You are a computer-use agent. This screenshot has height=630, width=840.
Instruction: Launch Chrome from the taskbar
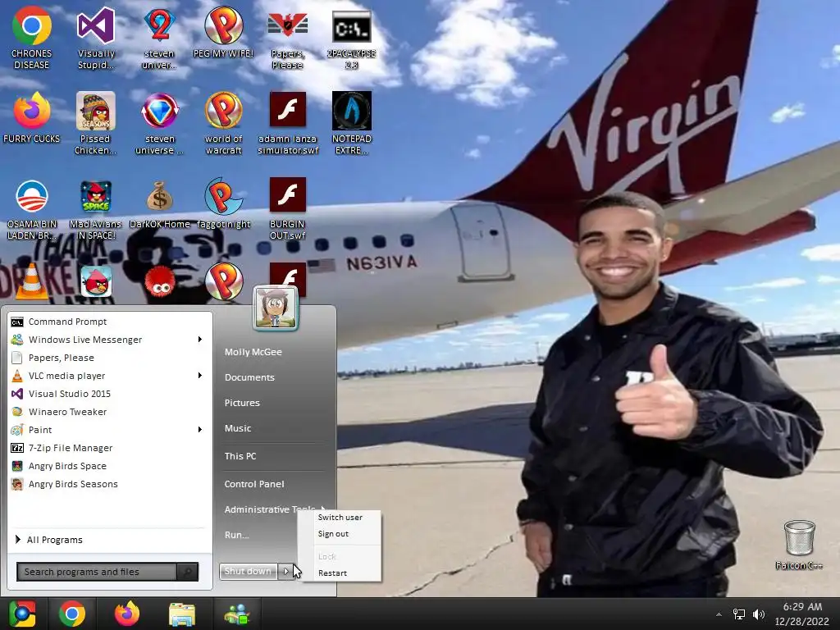click(x=72, y=614)
